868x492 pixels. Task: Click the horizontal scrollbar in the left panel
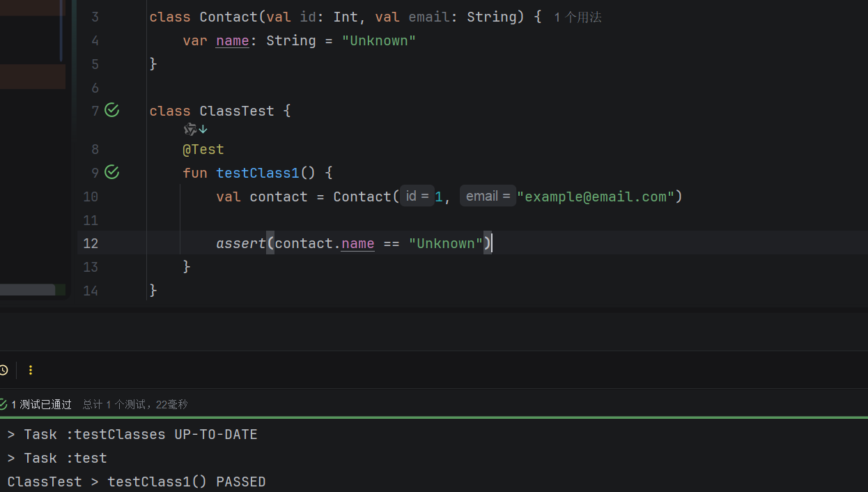tap(28, 290)
